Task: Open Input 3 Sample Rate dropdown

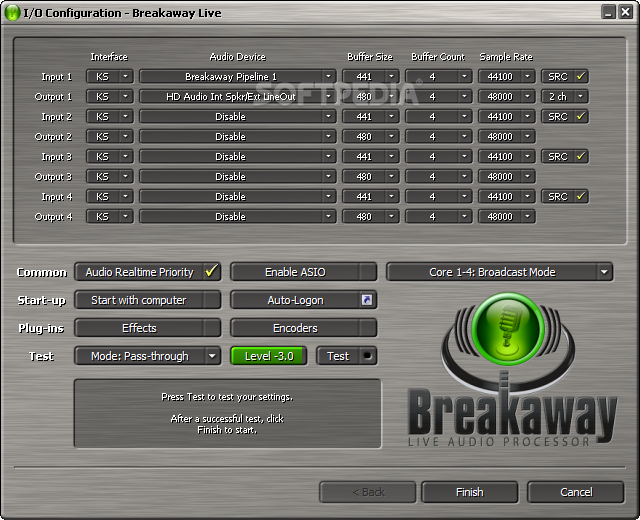Action: click(507, 156)
